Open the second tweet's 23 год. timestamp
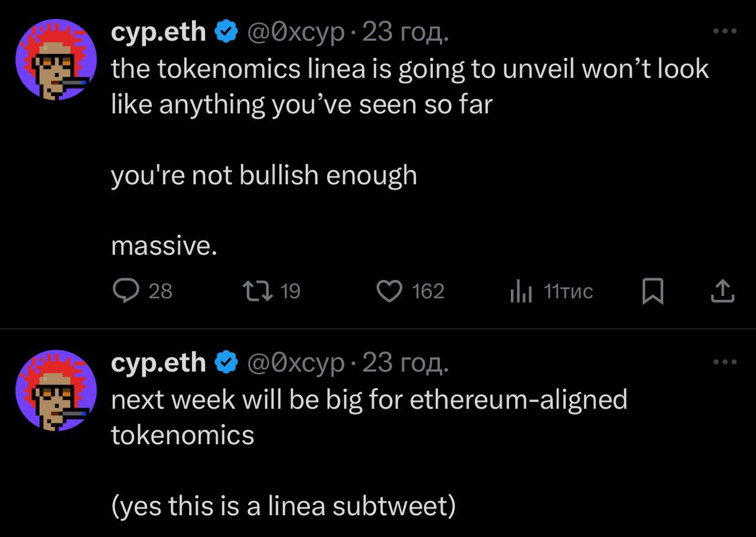This screenshot has height=537, width=756. [405, 363]
